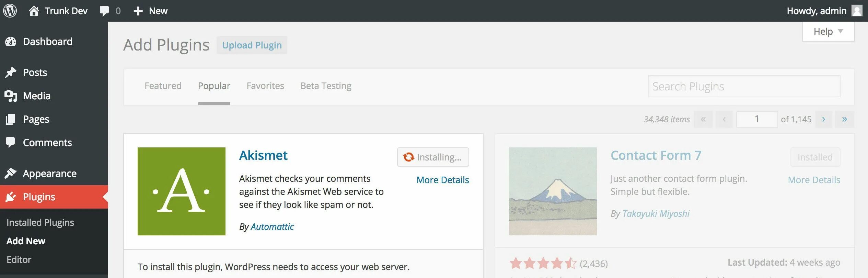Click the "Last Updated: 4 weeks ago" text

tap(784, 263)
